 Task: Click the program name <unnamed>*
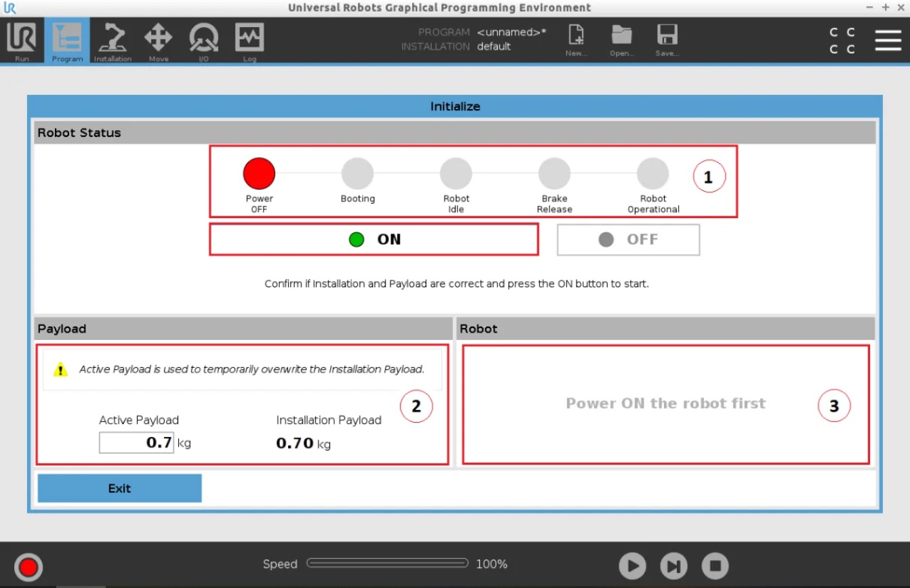tap(512, 32)
